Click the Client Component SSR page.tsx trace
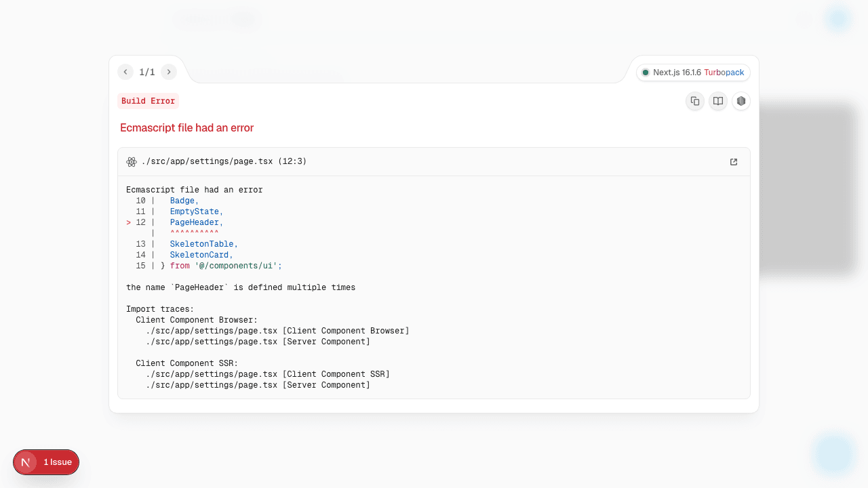The image size is (868, 488). click(268, 374)
